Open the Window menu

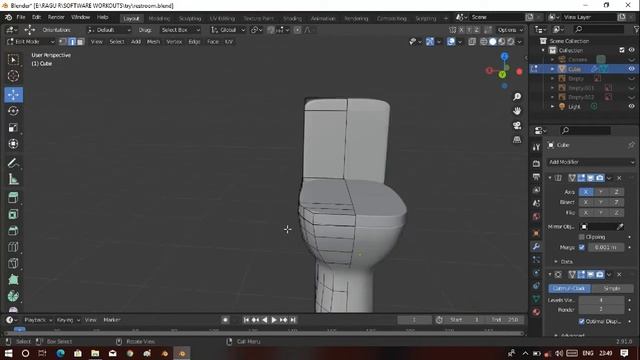tap(80, 17)
